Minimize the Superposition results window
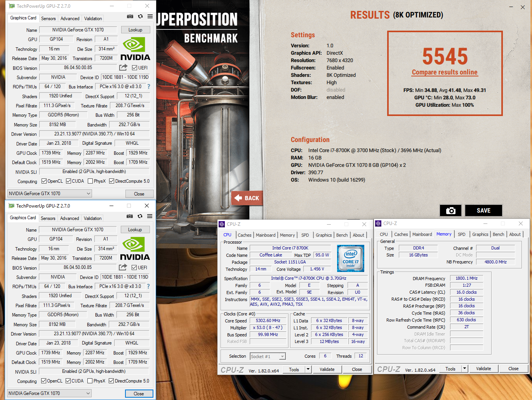The height and width of the screenshot is (400, 532). point(512,7)
